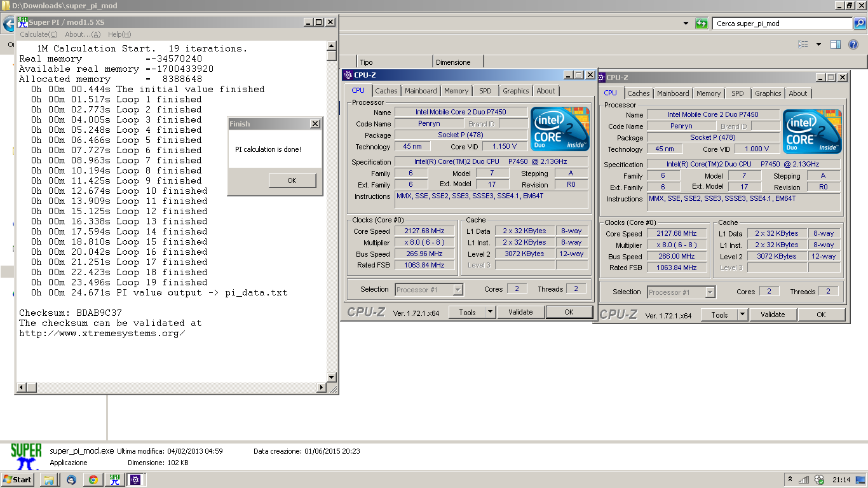This screenshot has height=488, width=868.
Task: Switch to Memory tab in right CPU-Z
Action: [709, 93]
